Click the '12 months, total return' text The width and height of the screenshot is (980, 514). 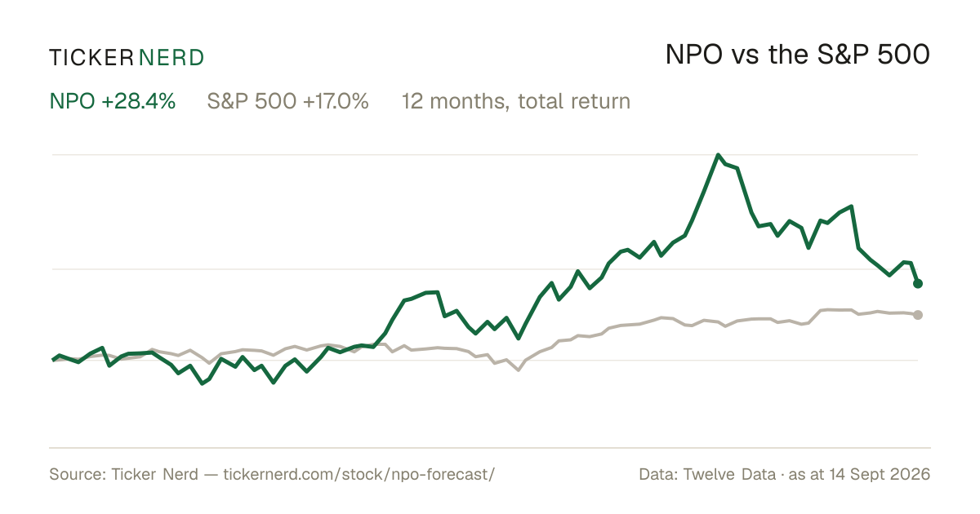click(x=516, y=102)
